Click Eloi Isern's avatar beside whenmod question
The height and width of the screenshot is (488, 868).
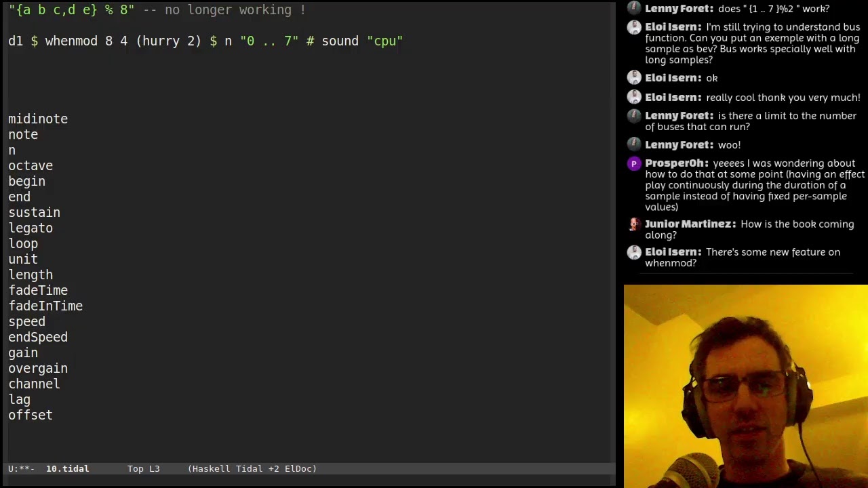634,252
